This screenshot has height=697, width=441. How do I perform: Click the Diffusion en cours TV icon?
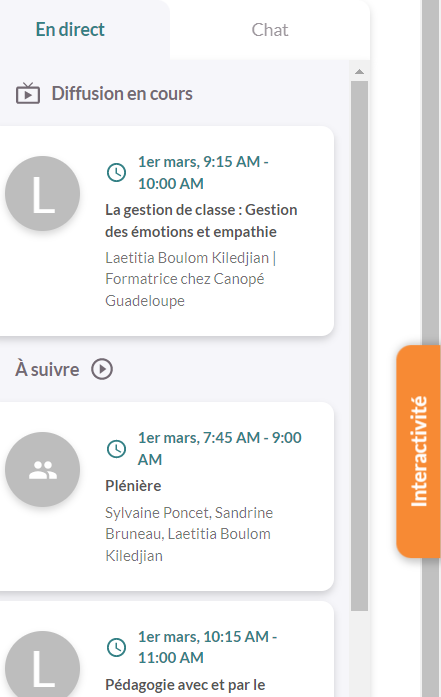tap(28, 93)
